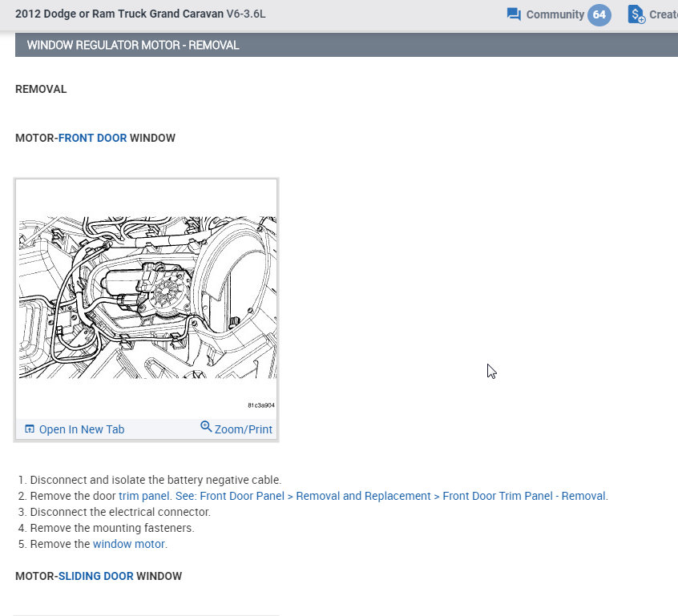Click the Community 64 count badge

coord(599,14)
